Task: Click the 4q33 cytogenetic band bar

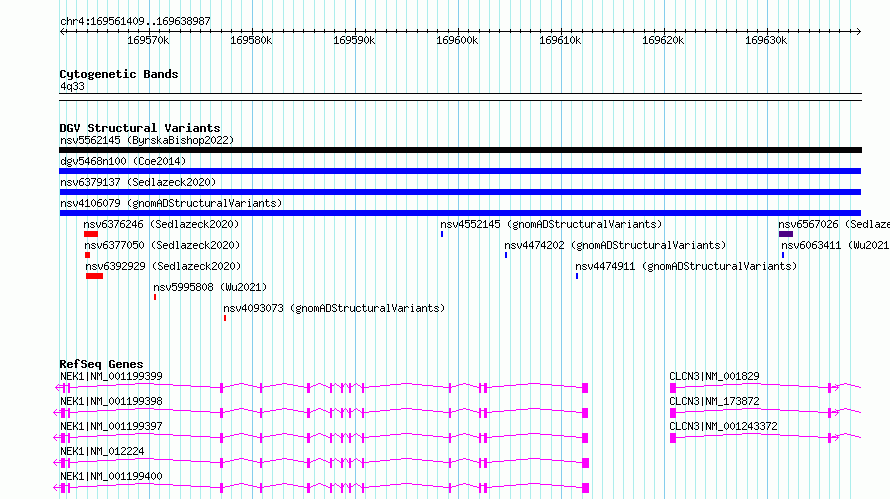Action: (460, 97)
